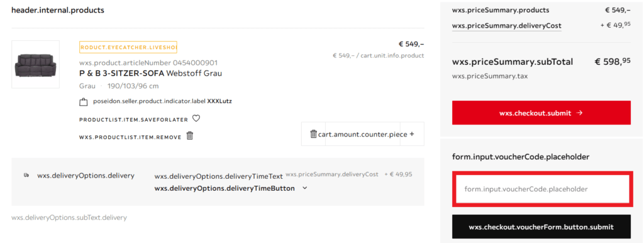Click underlined priceSummary.deliveryCost link
644x243 pixels.
click(507, 26)
